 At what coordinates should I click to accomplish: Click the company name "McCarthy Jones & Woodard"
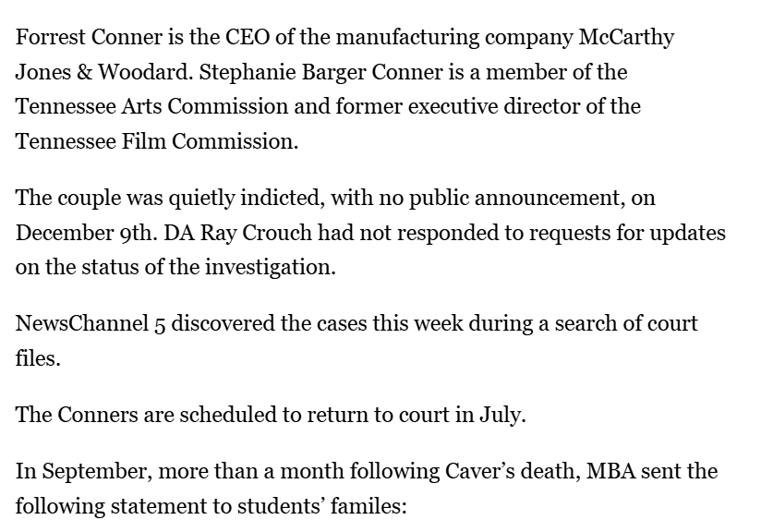tap(625, 38)
